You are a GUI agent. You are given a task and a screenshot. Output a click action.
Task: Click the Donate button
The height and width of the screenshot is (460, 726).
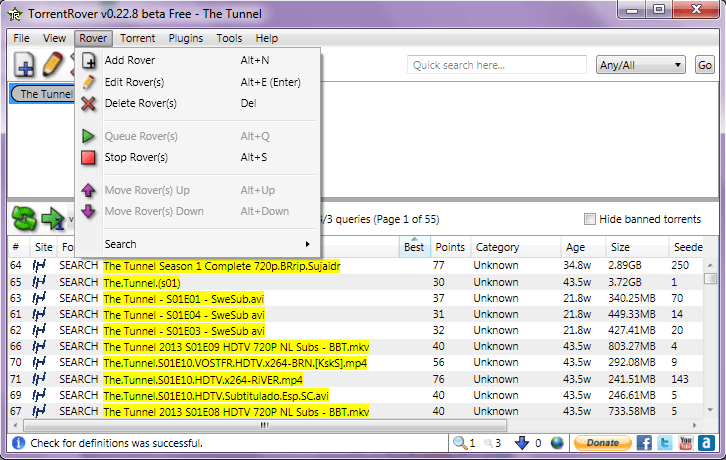[602, 443]
